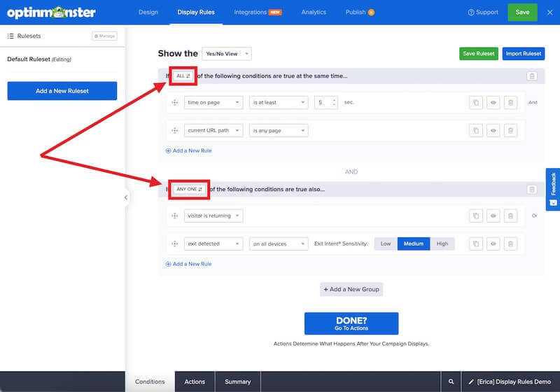Click Add a New Group button
The image size is (560, 392).
[x=351, y=289]
